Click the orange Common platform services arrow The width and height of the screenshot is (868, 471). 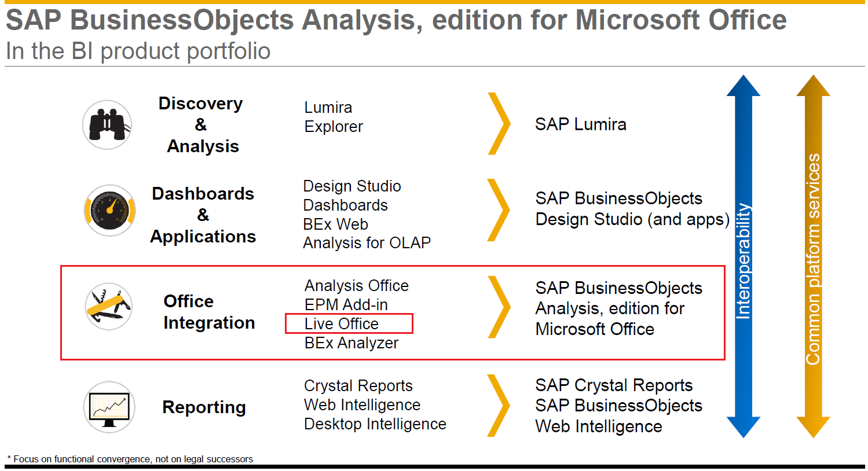[813, 256]
